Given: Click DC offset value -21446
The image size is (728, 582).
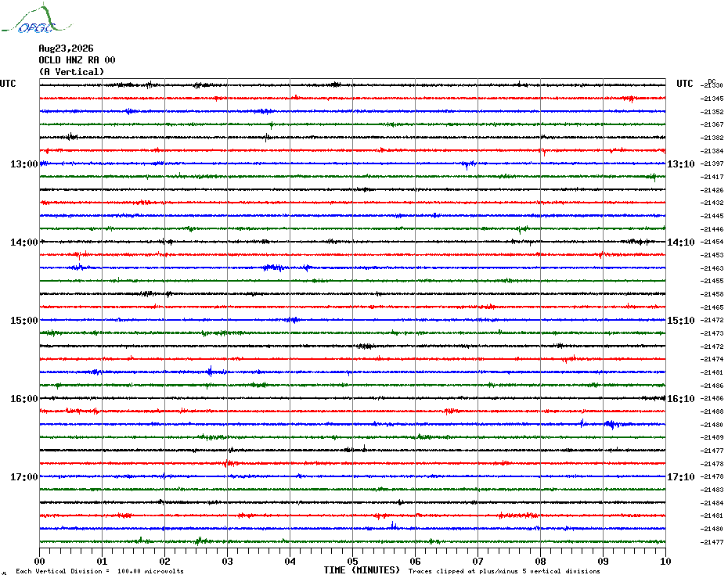Looking at the screenshot, I should [712, 229].
